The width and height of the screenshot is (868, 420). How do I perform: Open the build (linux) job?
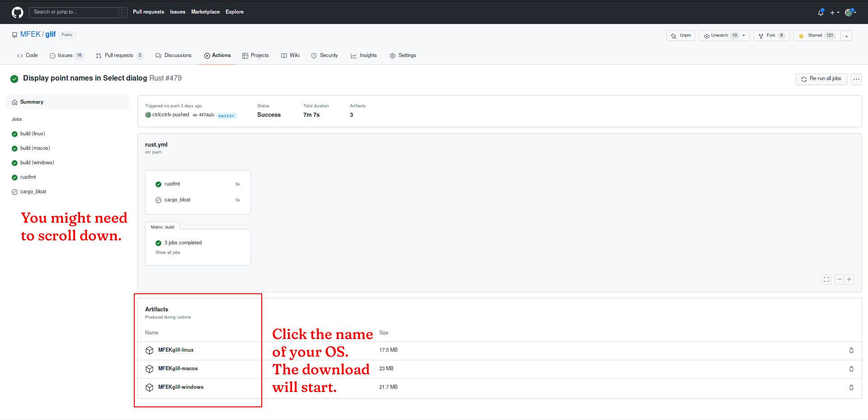(33, 134)
